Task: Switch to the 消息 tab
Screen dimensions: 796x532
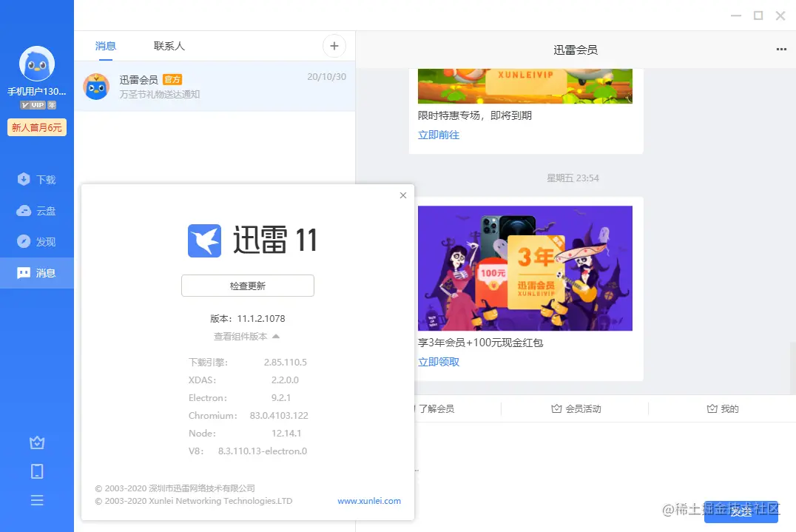Action: (106, 46)
